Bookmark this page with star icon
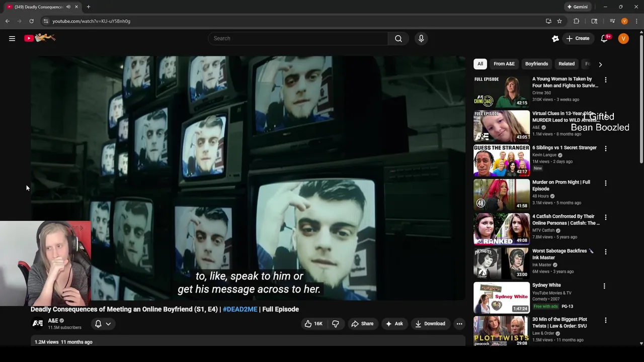Screen dimensions: 644x362 tap(559, 21)
